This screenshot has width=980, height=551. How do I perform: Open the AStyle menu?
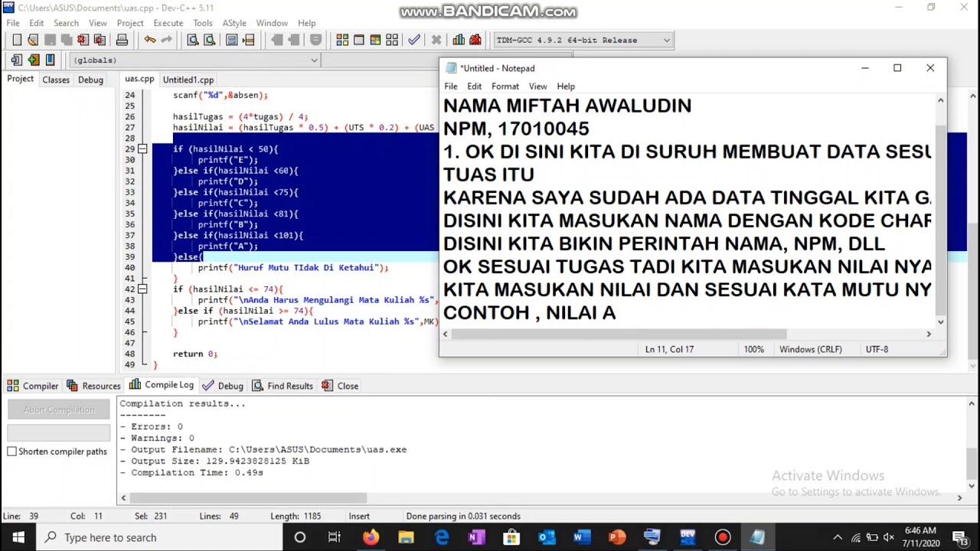(234, 23)
